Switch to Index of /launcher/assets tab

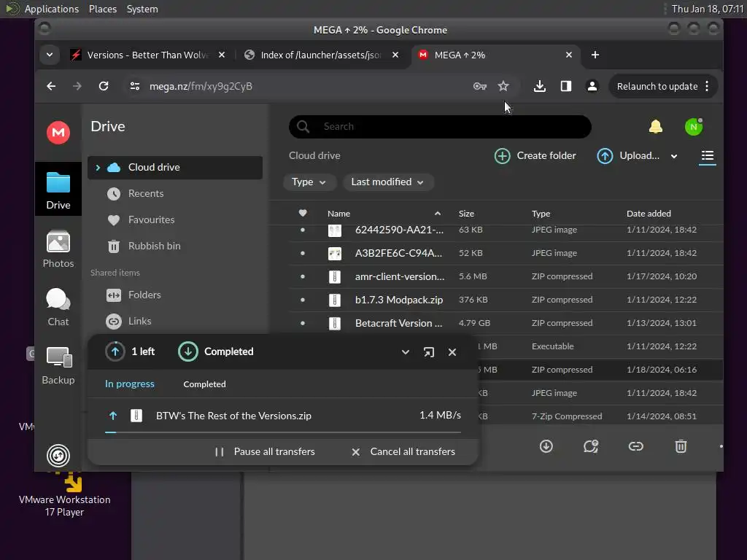pos(321,55)
